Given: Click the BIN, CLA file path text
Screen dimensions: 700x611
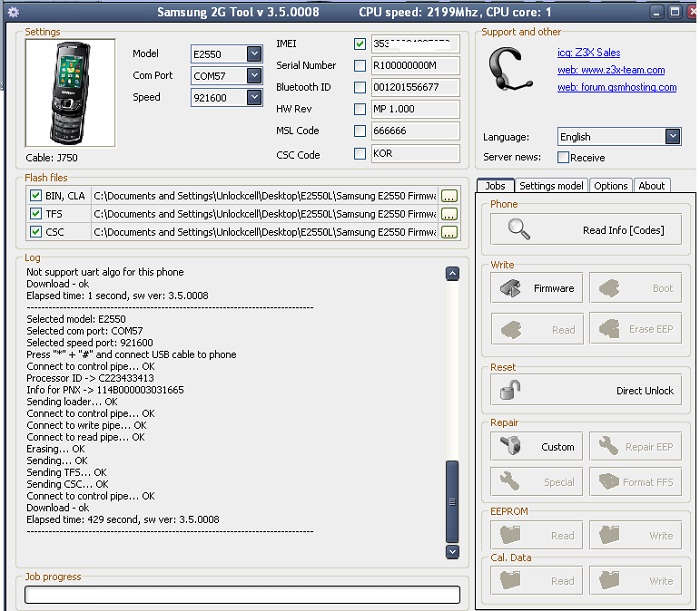Looking at the screenshot, I should tap(265, 196).
